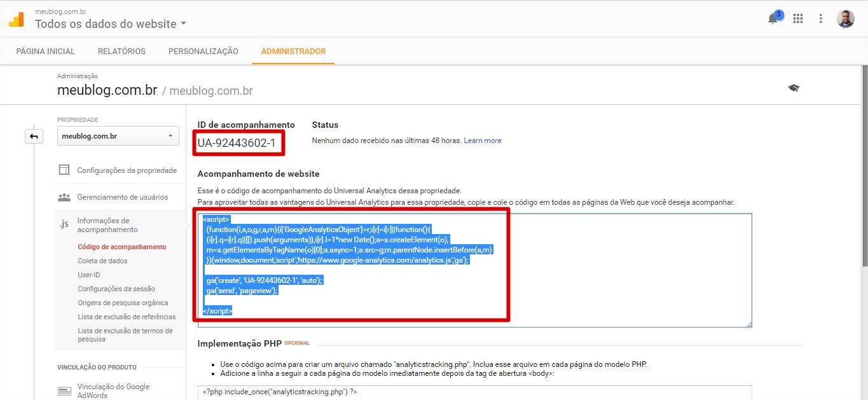Click the Status message about no data received
Viewport: 868px width, 400px height.
(387, 141)
